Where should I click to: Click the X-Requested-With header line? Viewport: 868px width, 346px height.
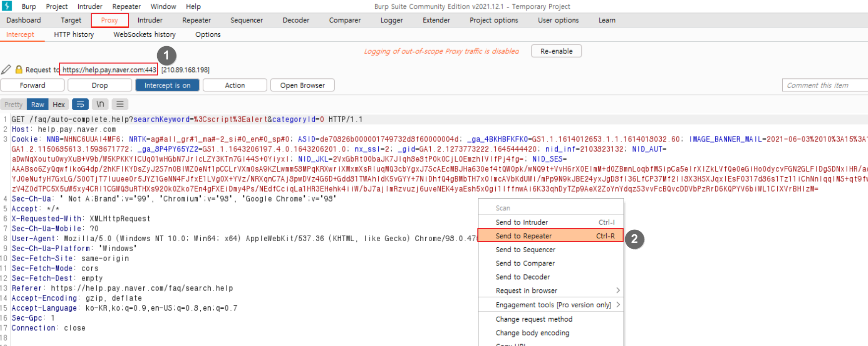pos(81,219)
